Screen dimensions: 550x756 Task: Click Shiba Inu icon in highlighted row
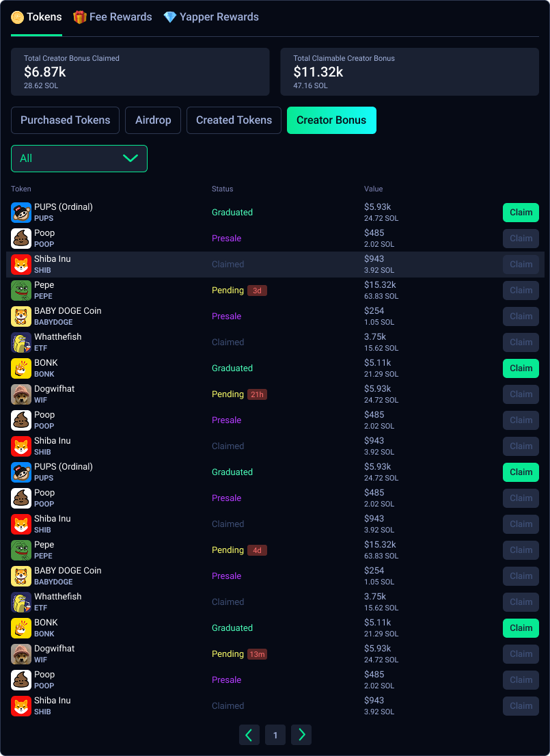pos(21,265)
